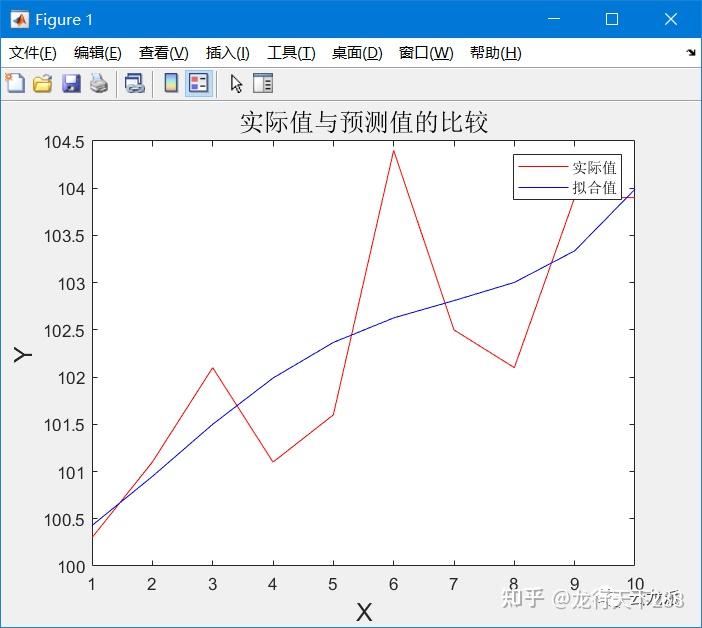The width and height of the screenshot is (702, 628).
Task: Click the Link Plot toolbar icon
Action: (135, 84)
